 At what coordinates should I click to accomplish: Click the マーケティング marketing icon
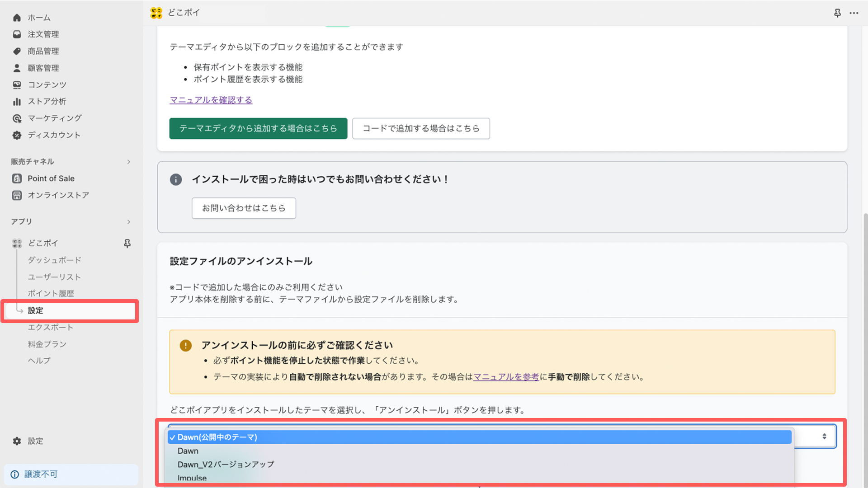click(x=17, y=117)
